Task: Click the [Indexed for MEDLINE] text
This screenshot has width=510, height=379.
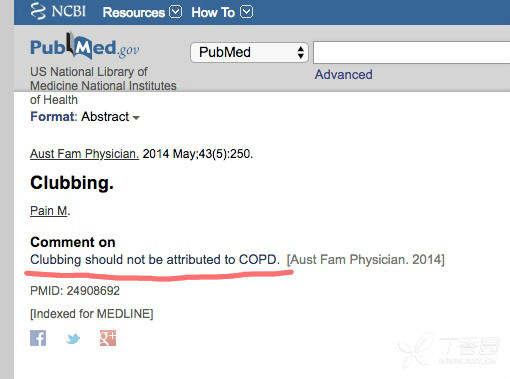Action: pos(92,314)
